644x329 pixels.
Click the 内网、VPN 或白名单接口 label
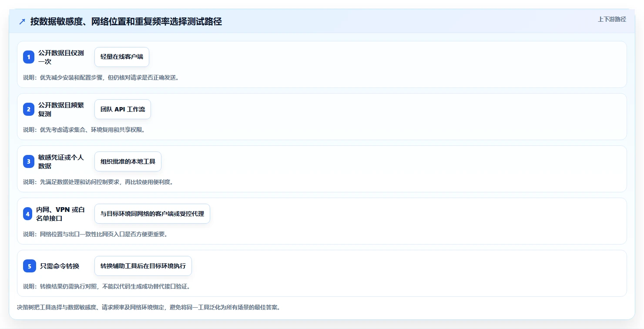tap(60, 214)
